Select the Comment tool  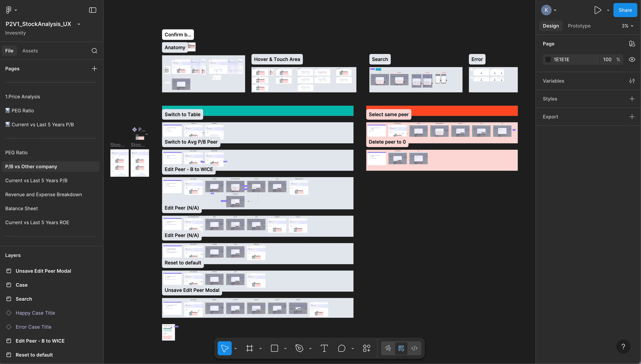(x=342, y=348)
